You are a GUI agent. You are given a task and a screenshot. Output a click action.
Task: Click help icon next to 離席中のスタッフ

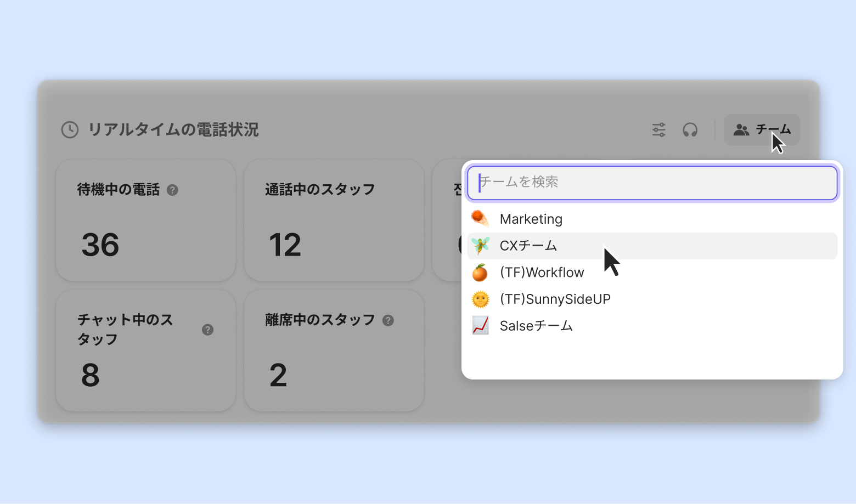coord(388,321)
